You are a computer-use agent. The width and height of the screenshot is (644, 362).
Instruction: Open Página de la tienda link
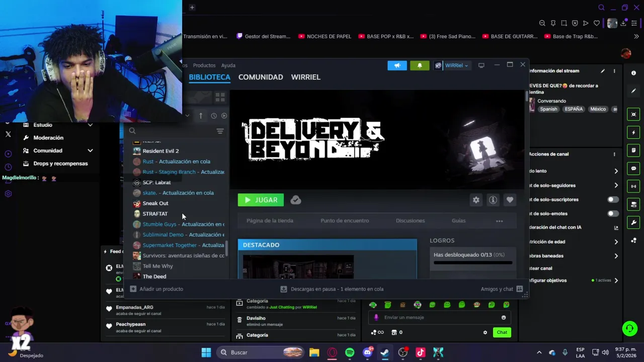(x=270, y=221)
